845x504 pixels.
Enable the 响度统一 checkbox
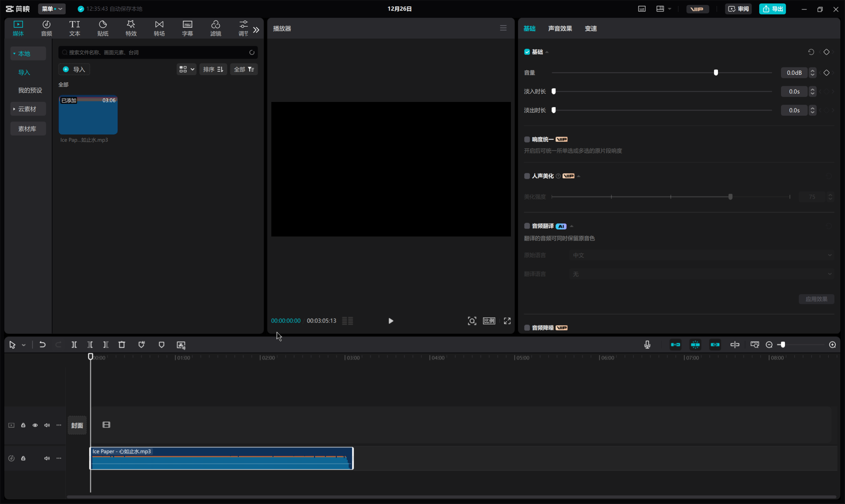(527, 139)
